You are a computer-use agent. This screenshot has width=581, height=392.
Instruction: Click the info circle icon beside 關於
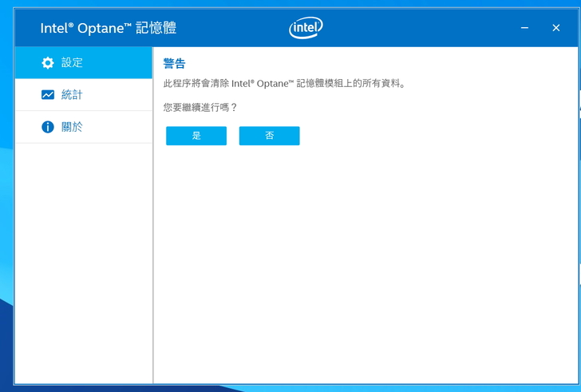point(48,127)
